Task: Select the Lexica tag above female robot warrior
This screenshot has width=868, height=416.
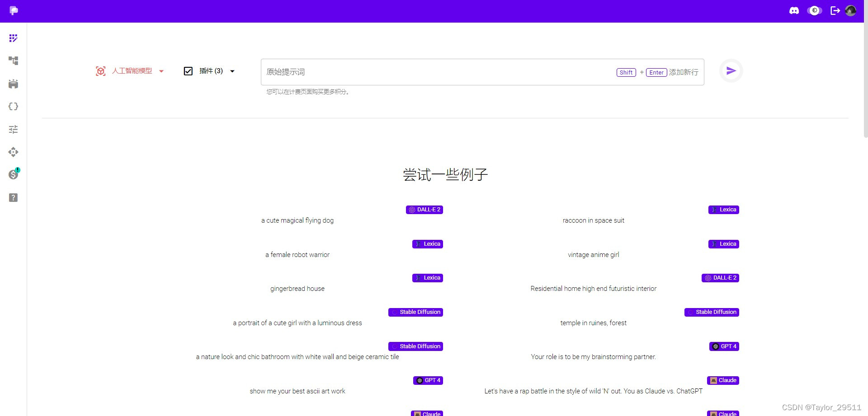Action: click(x=428, y=244)
